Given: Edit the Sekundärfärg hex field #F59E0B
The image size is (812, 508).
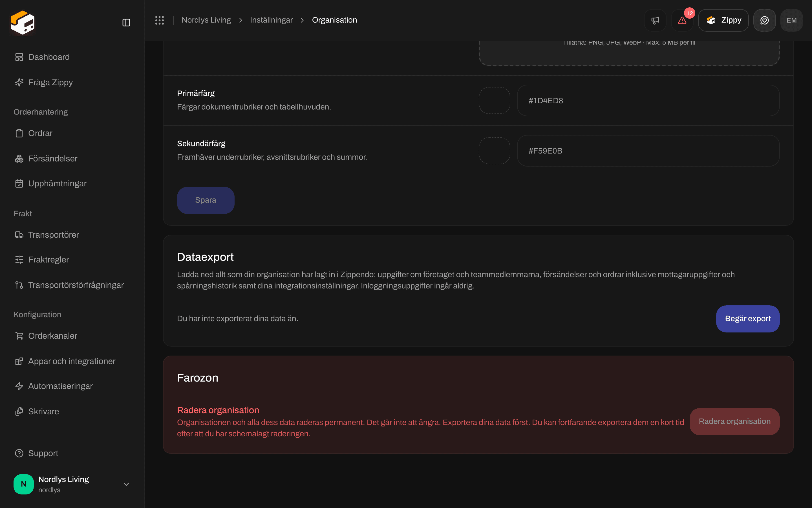Looking at the screenshot, I should click(x=648, y=151).
